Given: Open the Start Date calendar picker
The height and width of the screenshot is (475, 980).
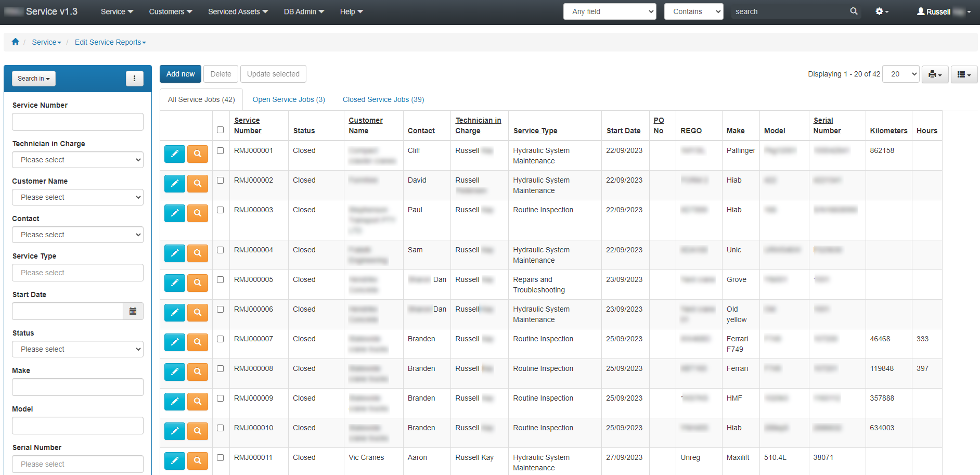Looking at the screenshot, I should click(133, 311).
